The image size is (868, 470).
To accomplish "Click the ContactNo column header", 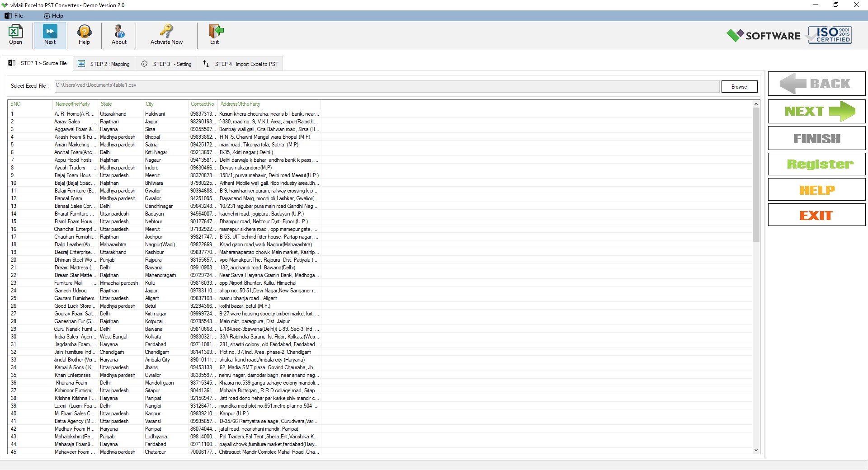I will pos(202,104).
